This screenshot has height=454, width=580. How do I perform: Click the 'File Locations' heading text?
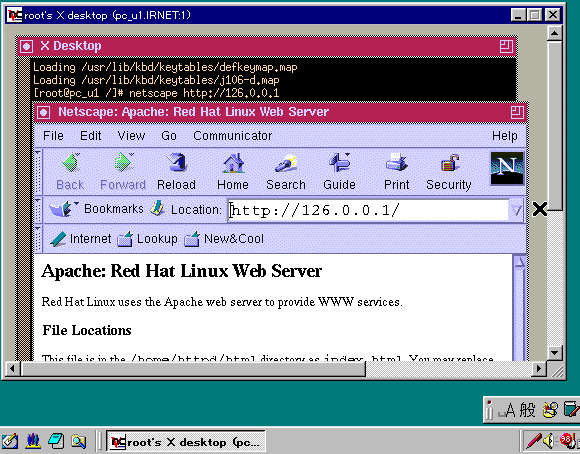coord(87,330)
